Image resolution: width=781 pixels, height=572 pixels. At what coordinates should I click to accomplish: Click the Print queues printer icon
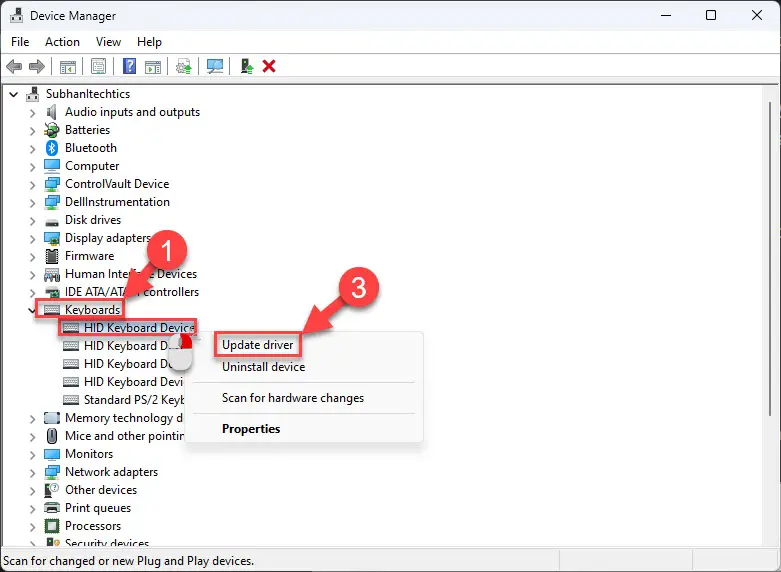point(52,508)
